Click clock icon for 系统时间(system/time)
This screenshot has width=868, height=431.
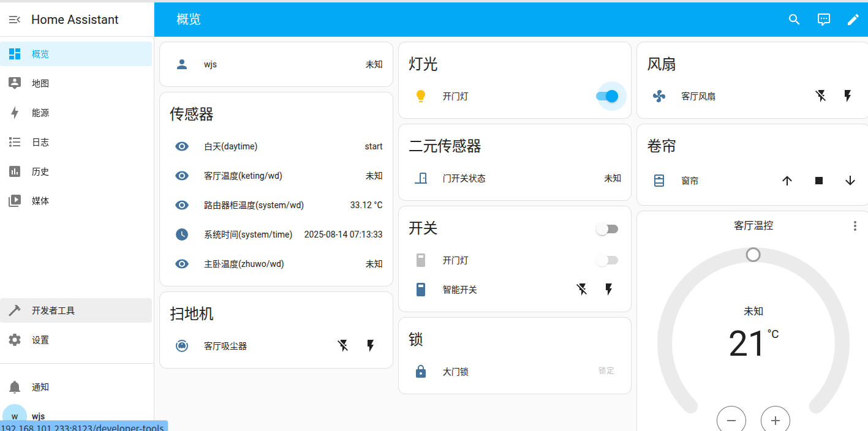pyautogui.click(x=182, y=234)
